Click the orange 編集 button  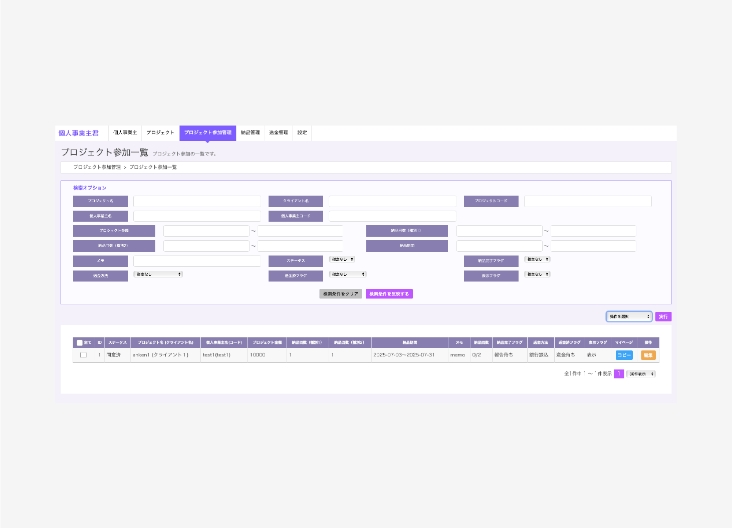coord(648,355)
